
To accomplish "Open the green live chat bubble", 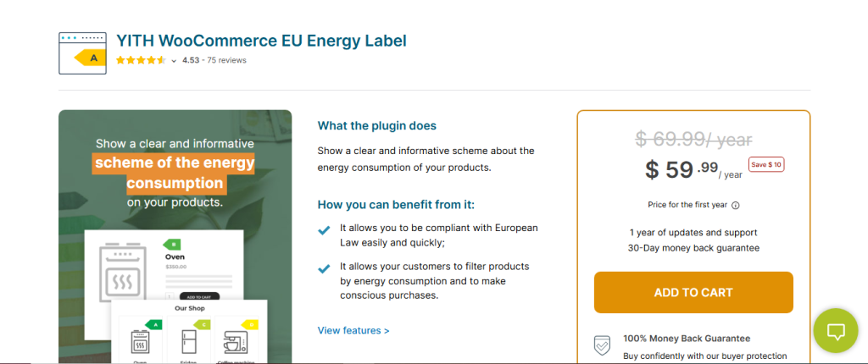I will [x=836, y=330].
